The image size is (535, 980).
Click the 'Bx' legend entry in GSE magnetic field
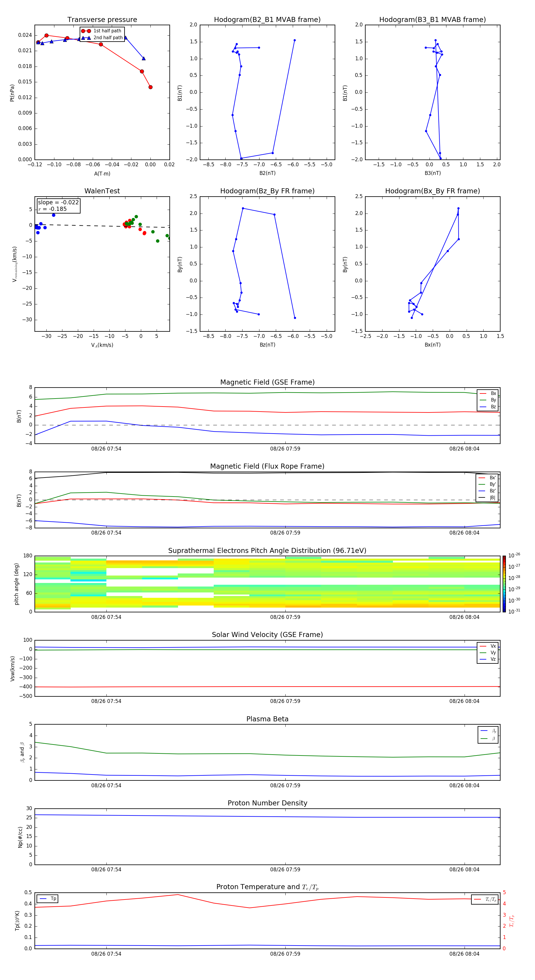488,393
